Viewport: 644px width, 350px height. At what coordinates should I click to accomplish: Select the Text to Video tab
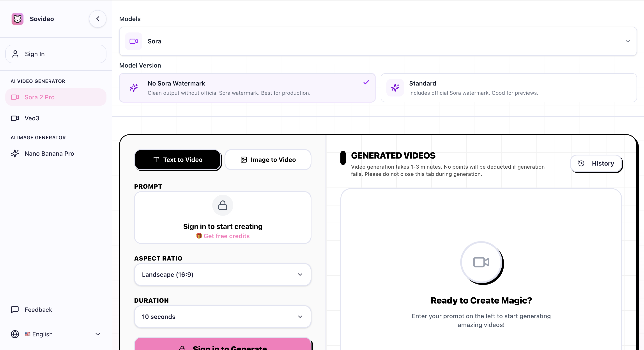point(177,160)
